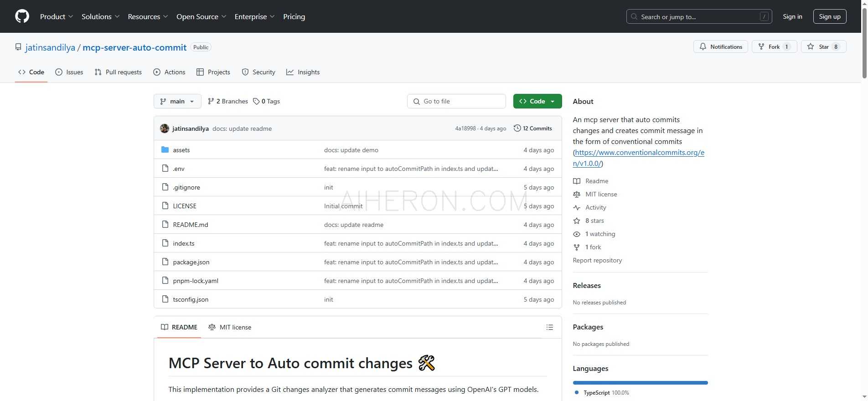The width and height of the screenshot is (868, 401).
Task: Click the GitHub logo icon
Action: coord(22,16)
